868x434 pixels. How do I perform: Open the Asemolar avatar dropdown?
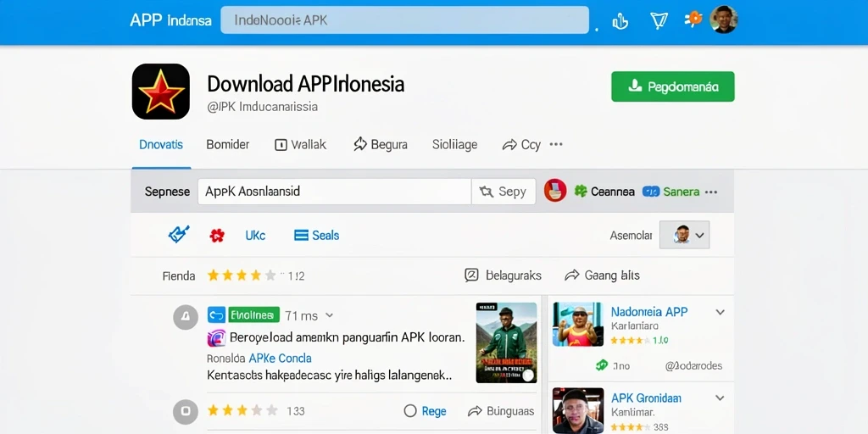tap(684, 235)
